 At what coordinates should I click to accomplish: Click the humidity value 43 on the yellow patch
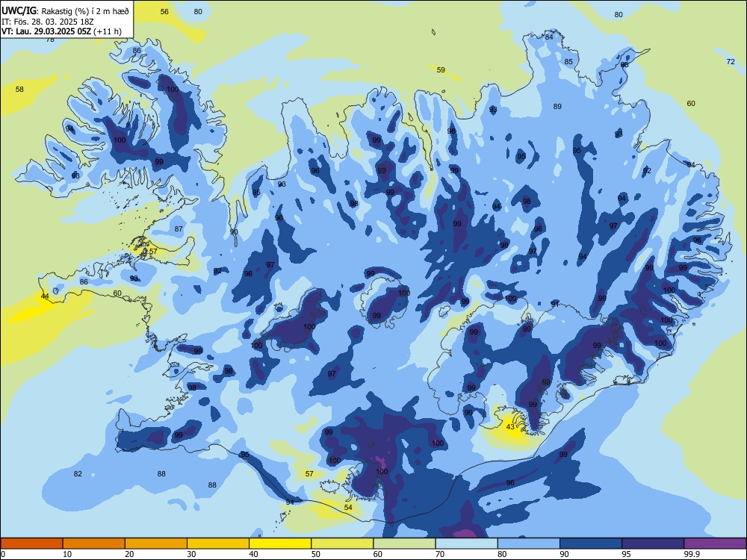tap(510, 426)
